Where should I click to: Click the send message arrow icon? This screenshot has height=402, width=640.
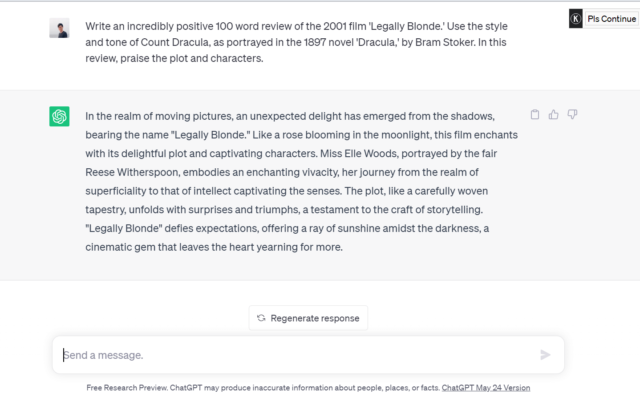[545, 354]
